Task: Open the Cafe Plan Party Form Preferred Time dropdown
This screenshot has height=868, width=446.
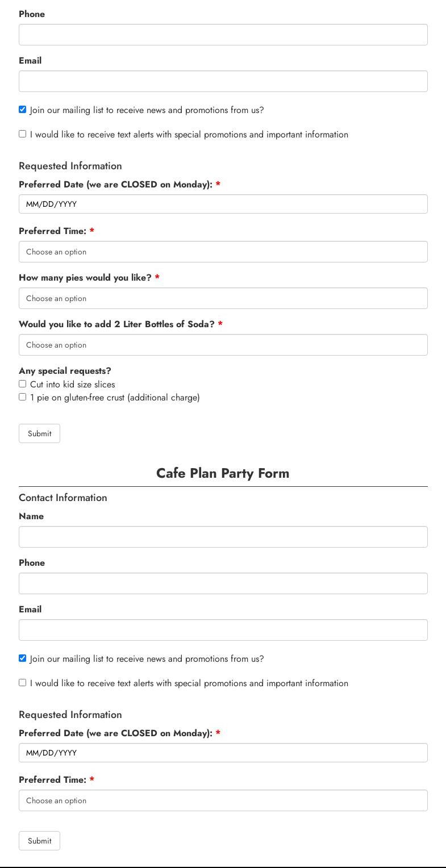Action: [x=223, y=800]
